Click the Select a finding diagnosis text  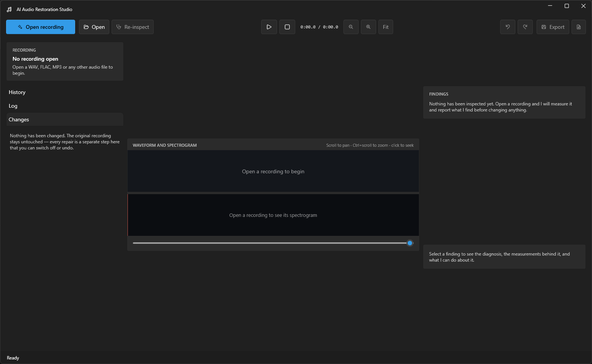tap(499, 257)
